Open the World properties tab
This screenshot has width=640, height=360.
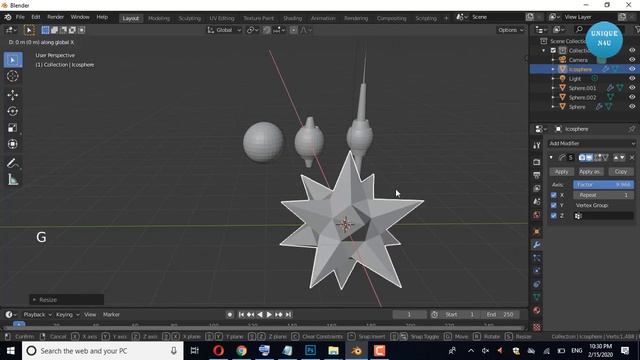(x=537, y=215)
